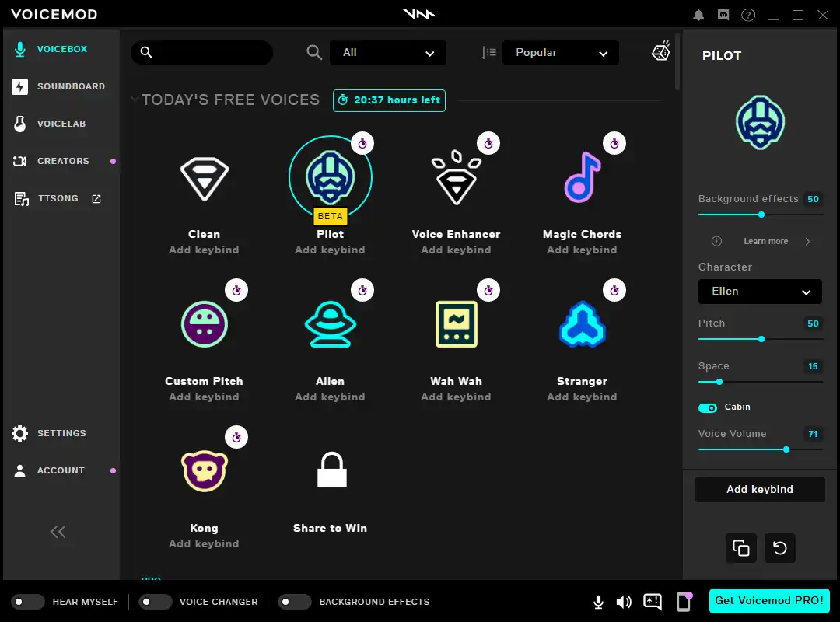Click the timer badge on Magic Chords
This screenshot has width=840, height=622.
click(614, 144)
